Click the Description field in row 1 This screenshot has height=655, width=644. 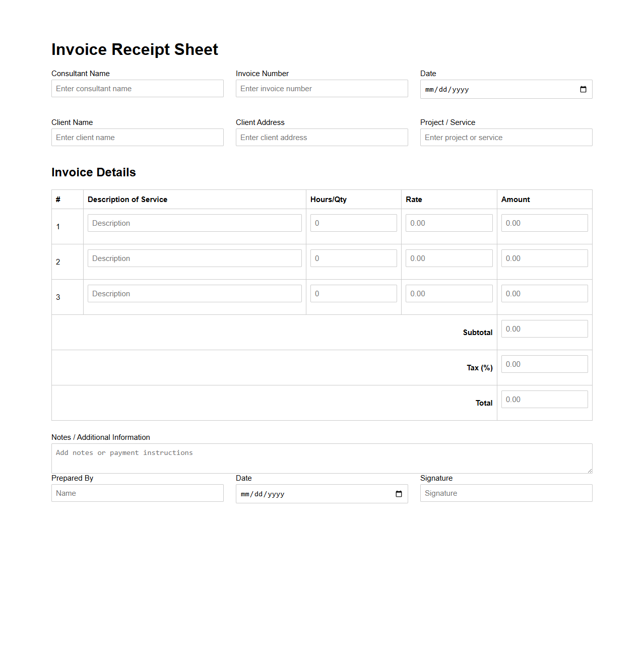click(x=195, y=223)
